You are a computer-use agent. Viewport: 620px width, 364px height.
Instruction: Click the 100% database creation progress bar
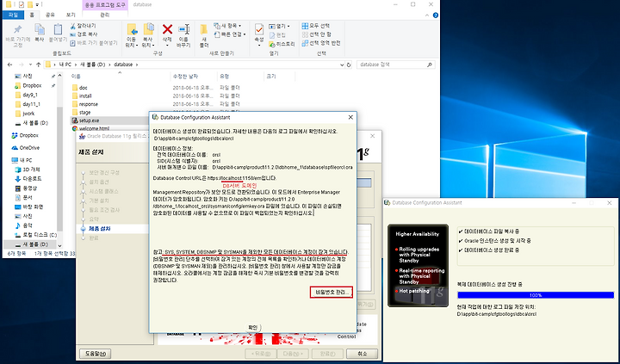[x=536, y=295]
